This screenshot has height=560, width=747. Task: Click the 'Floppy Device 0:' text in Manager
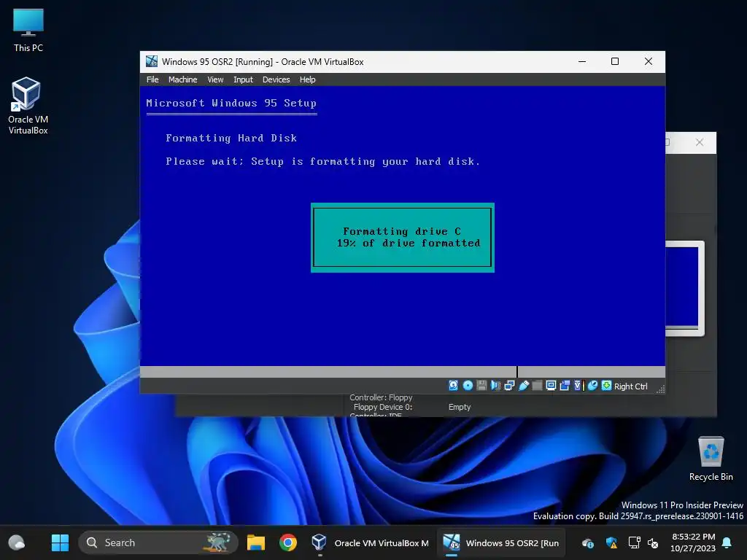[382, 407]
